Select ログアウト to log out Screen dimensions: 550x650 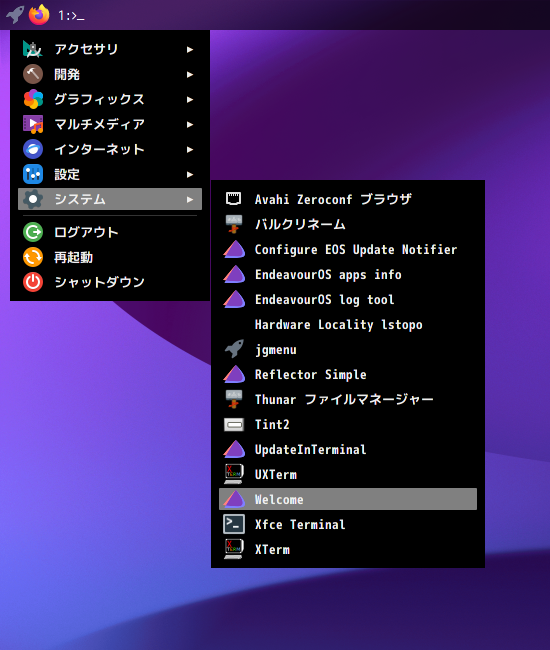[x=110, y=232]
